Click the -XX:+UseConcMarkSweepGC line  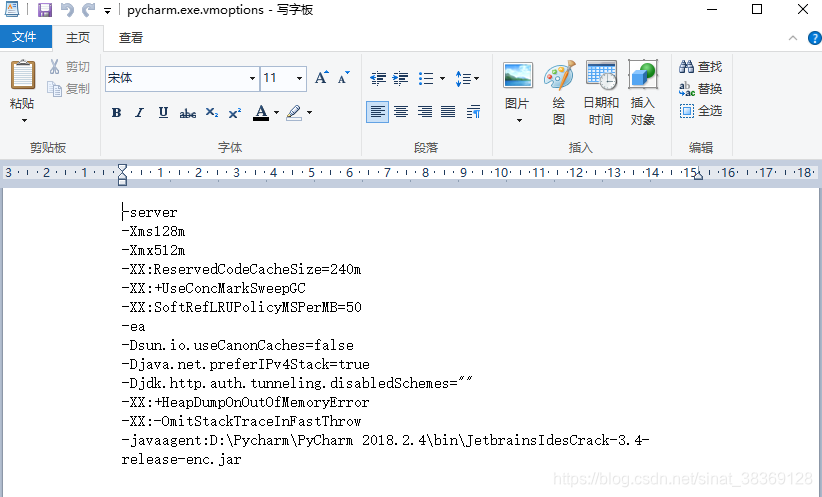click(x=213, y=288)
